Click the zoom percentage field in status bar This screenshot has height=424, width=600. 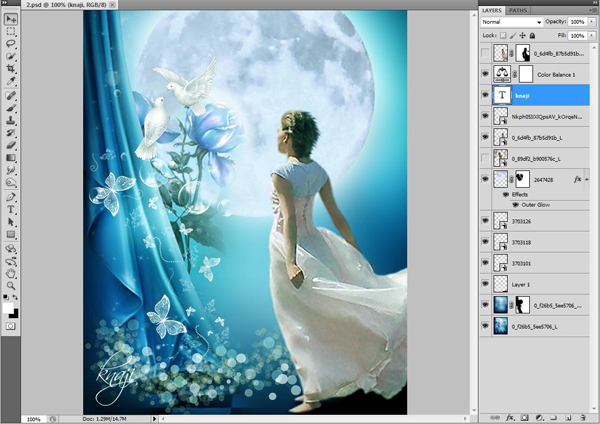click(33, 419)
